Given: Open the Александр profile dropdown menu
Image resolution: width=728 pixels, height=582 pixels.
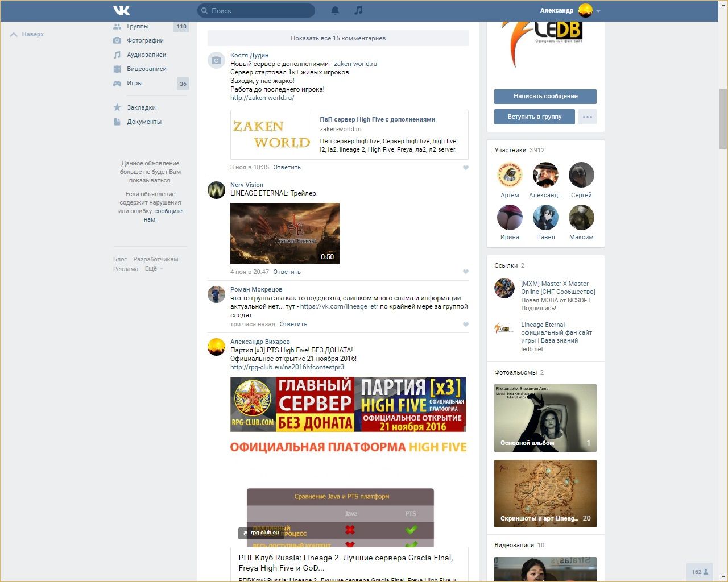Looking at the screenshot, I should pos(570,10).
